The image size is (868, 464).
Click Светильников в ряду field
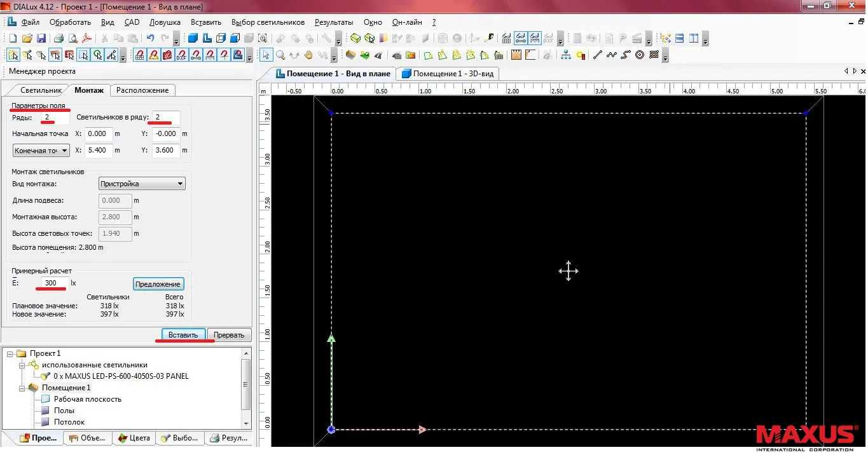166,118
